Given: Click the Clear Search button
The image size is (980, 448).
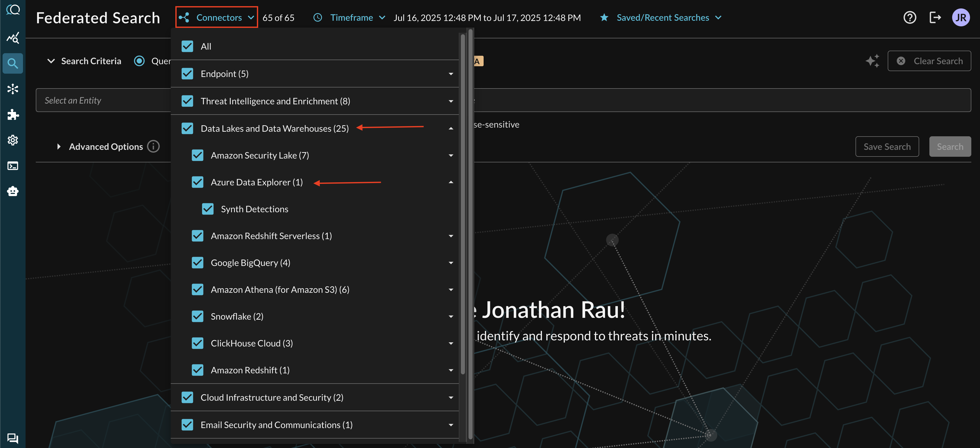Looking at the screenshot, I should [929, 61].
